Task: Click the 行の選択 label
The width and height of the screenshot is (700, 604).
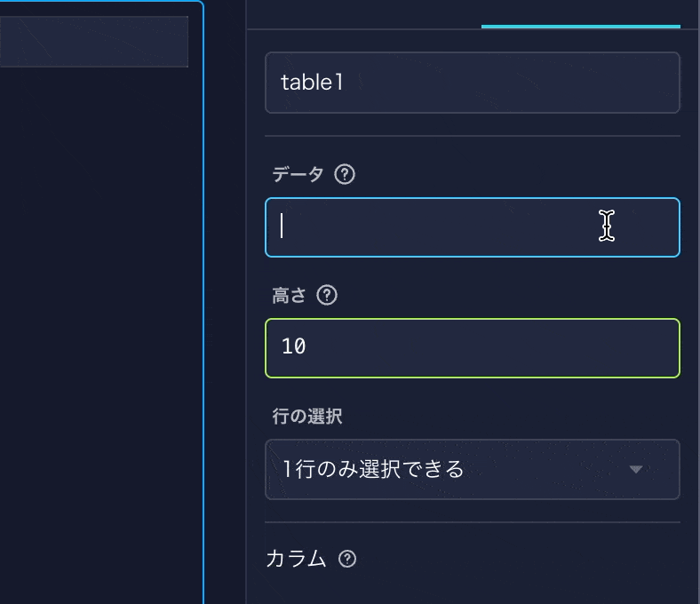Action: click(307, 416)
